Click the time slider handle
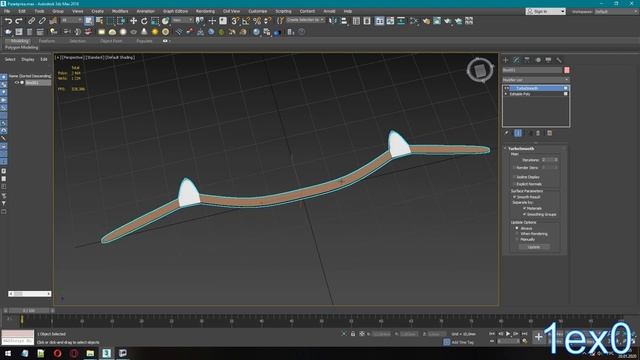This screenshot has width=640, height=360. pos(29,311)
